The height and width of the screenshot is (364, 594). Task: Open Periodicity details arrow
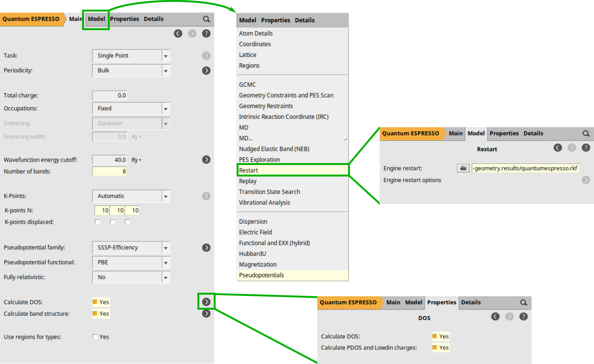point(206,71)
